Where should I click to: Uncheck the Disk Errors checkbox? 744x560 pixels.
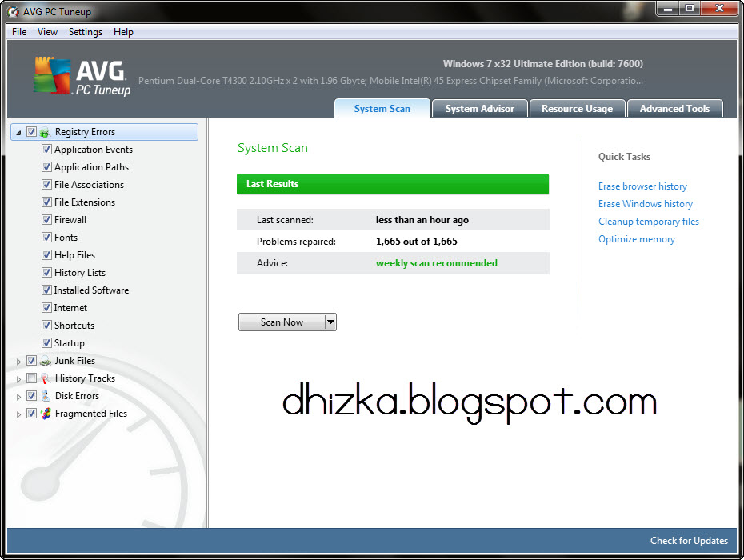point(31,396)
